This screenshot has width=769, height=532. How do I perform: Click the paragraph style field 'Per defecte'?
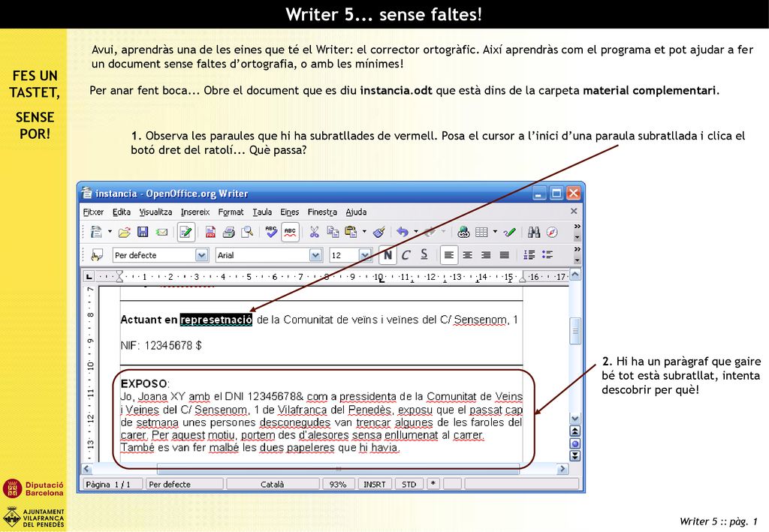click(x=154, y=255)
